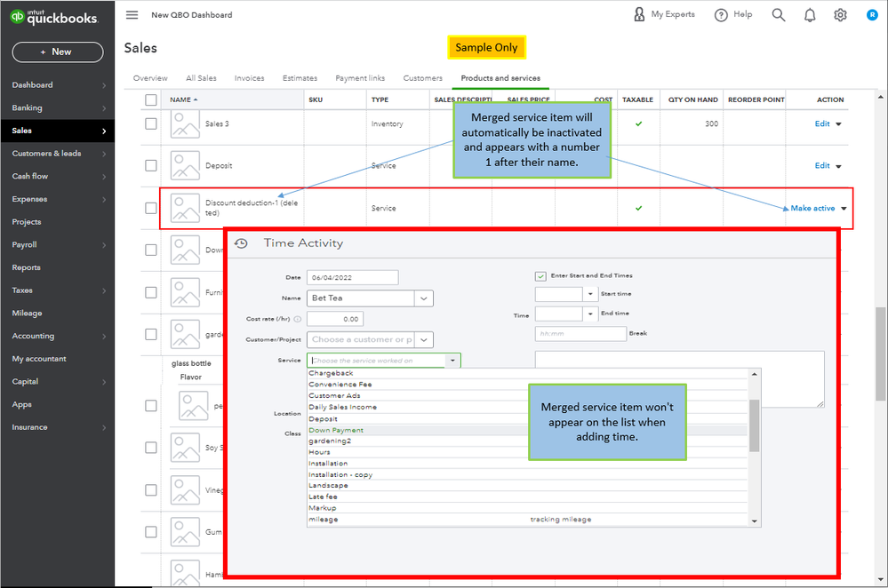
Task: Click the Discount deduction-1 image placeholder
Action: 185,208
